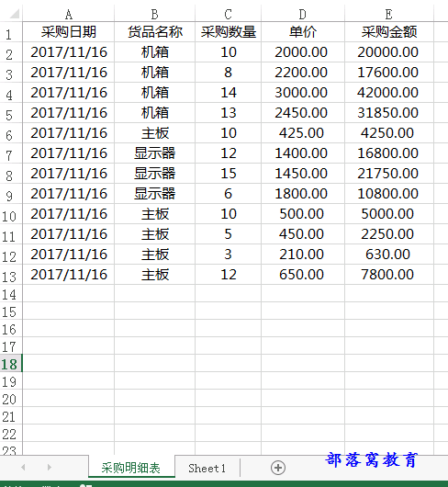Click the unit price cell 450.00
This screenshot has width=448, height=487.
click(303, 234)
